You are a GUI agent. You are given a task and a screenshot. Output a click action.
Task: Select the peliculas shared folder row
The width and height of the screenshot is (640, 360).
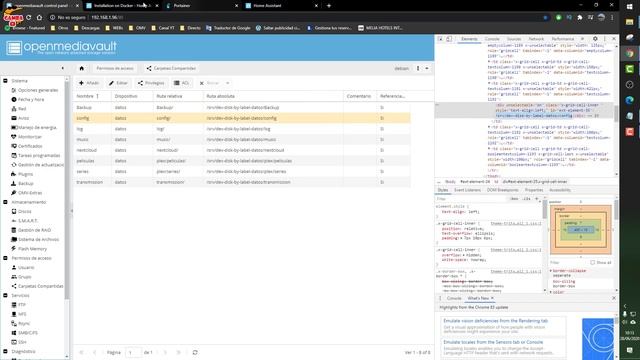pos(242,161)
